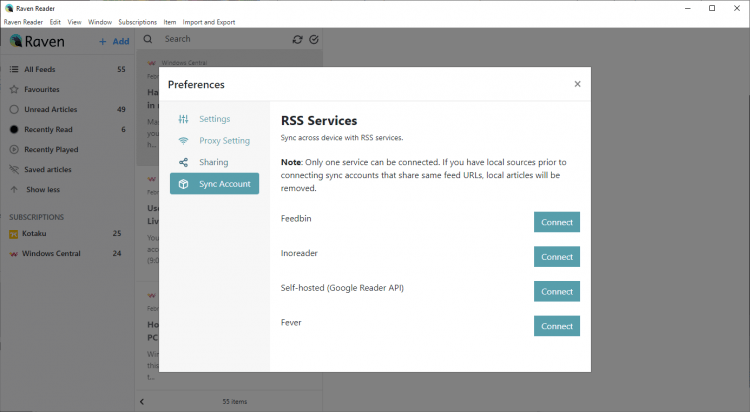This screenshot has width=750, height=412.
Task: Open the Sharing tab
Action: [214, 162]
